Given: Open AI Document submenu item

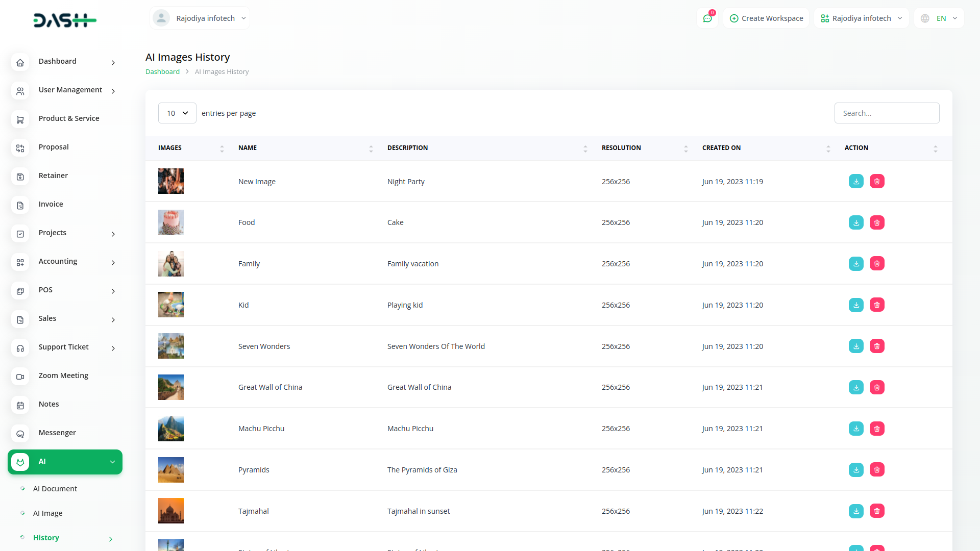Looking at the screenshot, I should [55, 489].
